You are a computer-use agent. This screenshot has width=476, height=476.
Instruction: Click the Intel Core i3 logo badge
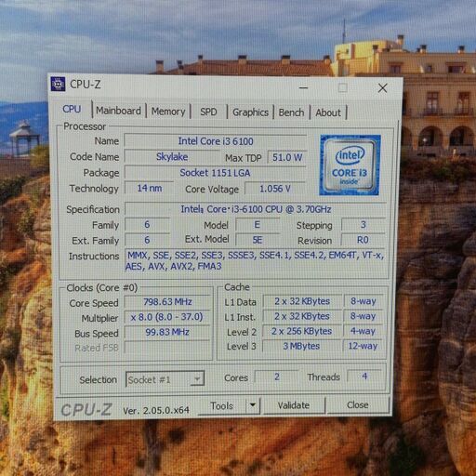[x=350, y=165]
